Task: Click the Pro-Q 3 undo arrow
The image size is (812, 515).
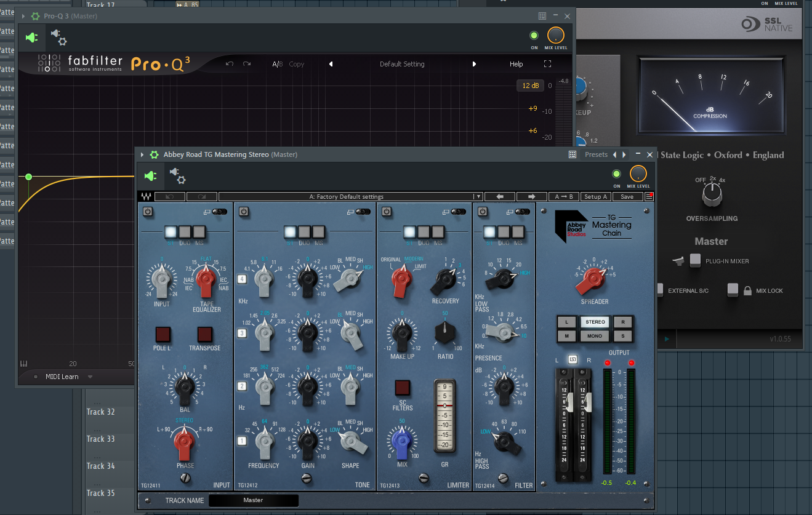Action: tap(230, 64)
